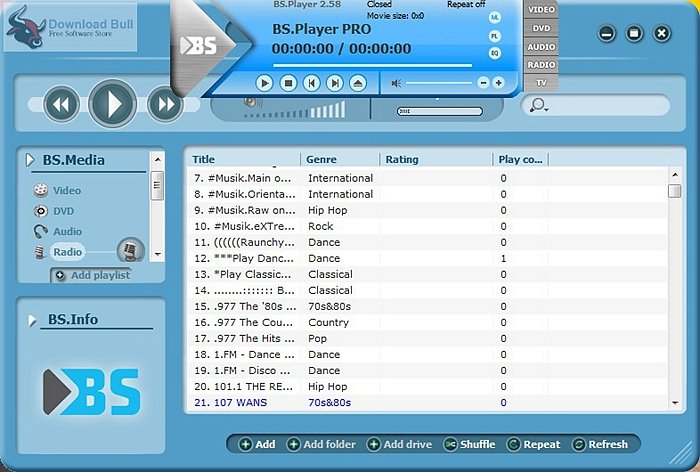Viewport: 700px width, 472px height.
Task: Switch to the DVD tab
Action: (x=541, y=28)
